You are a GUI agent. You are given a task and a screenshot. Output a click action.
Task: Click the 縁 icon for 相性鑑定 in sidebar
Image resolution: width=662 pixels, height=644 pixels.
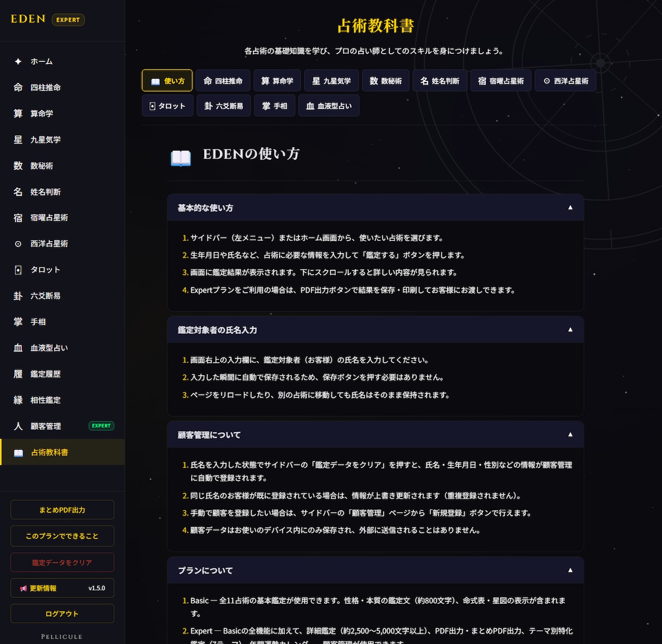tap(18, 400)
